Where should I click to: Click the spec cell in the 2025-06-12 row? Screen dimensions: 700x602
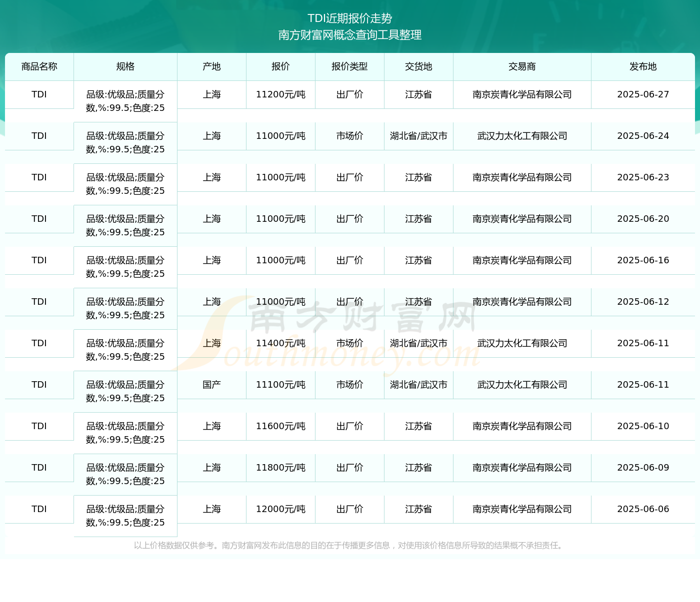[125, 309]
